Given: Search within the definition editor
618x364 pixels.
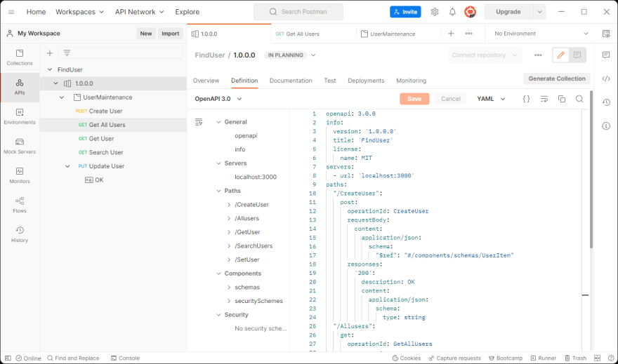Looking at the screenshot, I should 579,99.
